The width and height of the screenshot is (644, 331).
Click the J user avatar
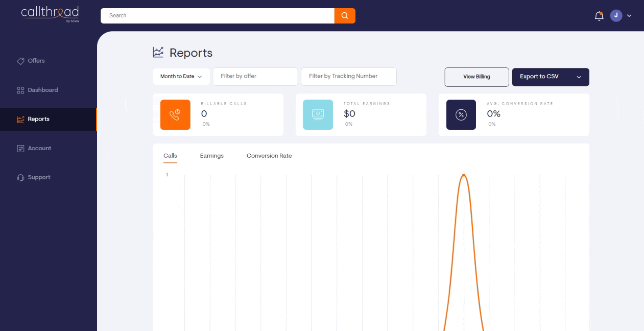(616, 15)
